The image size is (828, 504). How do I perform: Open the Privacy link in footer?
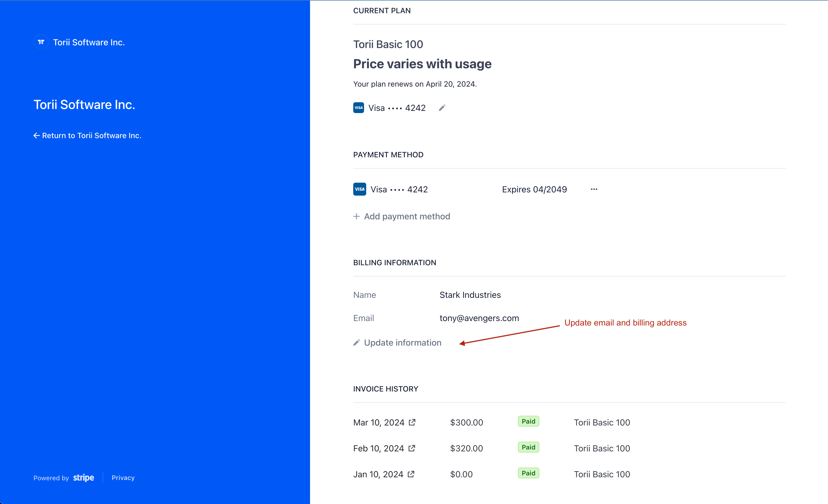tap(123, 478)
